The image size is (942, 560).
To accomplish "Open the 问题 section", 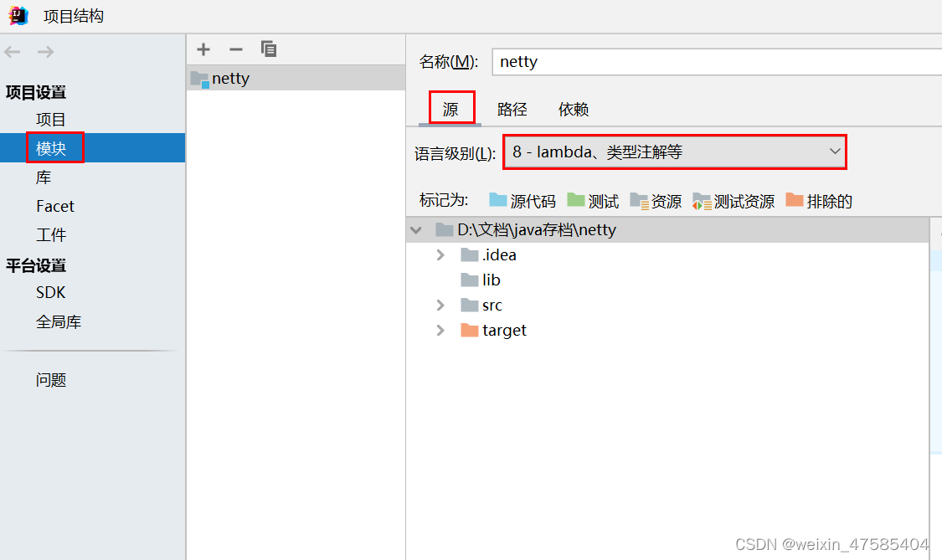I will tap(51, 380).
